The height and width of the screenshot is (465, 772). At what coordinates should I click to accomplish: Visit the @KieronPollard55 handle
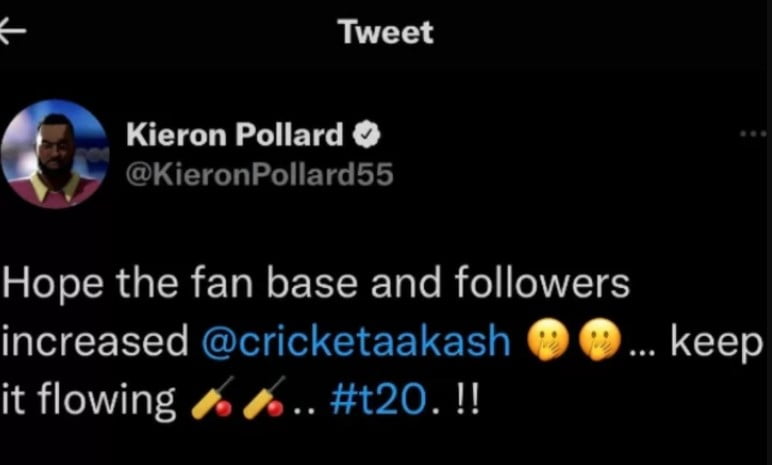[x=259, y=174]
